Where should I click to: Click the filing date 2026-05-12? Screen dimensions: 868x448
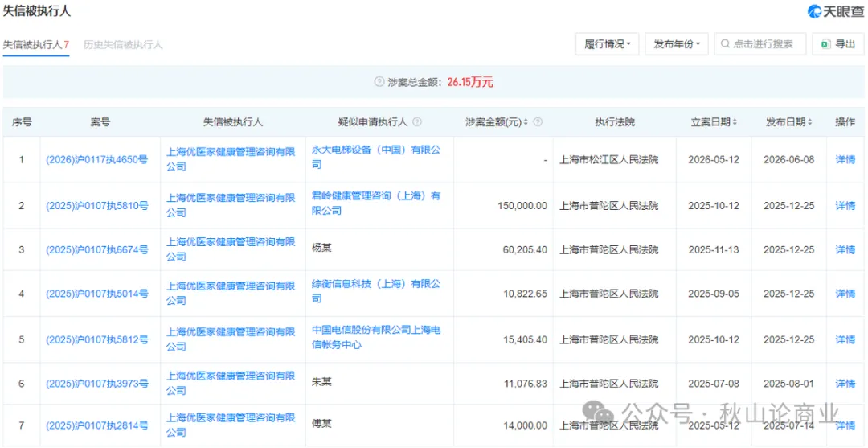[714, 160]
